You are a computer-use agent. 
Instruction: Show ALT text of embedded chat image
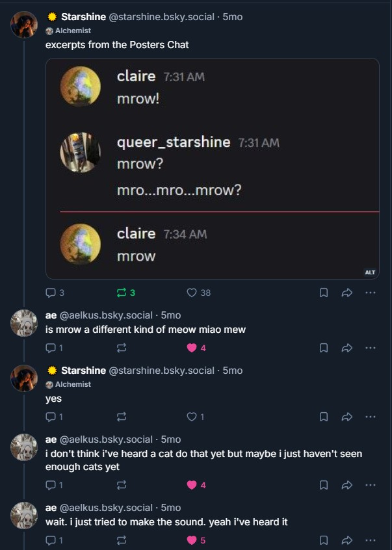[370, 272]
